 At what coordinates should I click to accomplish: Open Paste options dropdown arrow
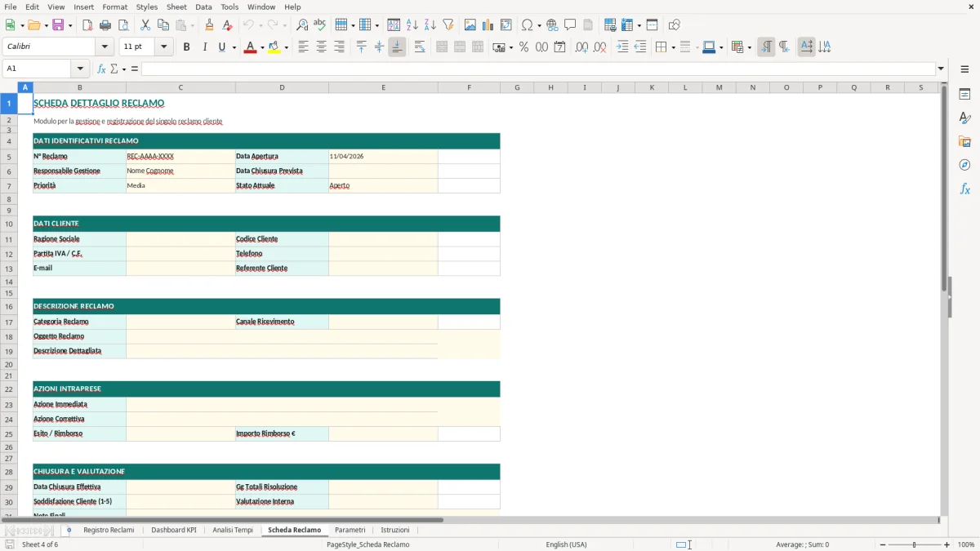(x=192, y=25)
